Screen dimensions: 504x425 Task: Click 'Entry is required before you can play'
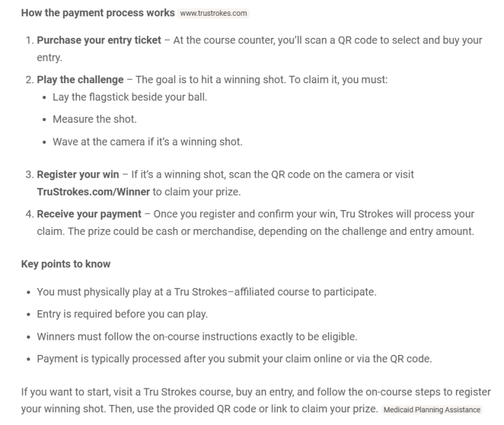tap(122, 314)
